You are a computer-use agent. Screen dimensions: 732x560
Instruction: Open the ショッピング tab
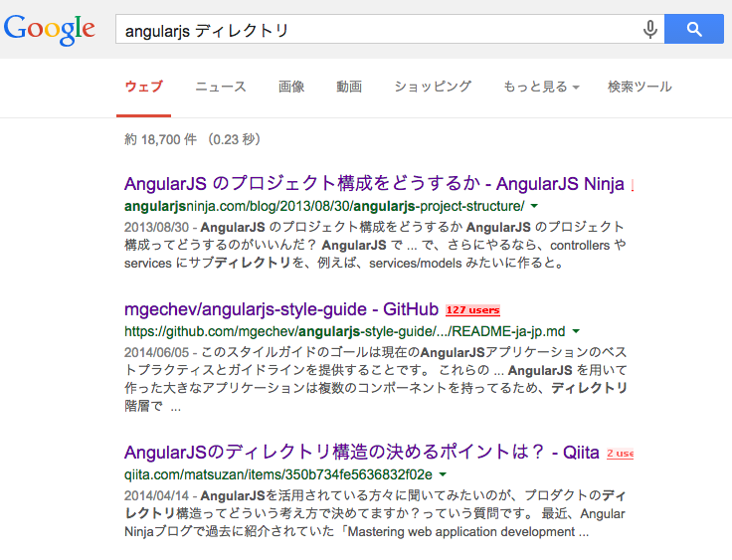click(x=433, y=87)
